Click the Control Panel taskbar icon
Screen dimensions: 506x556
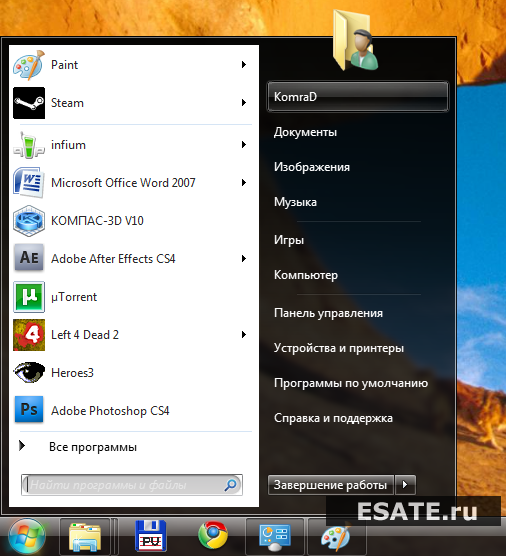coord(274,537)
